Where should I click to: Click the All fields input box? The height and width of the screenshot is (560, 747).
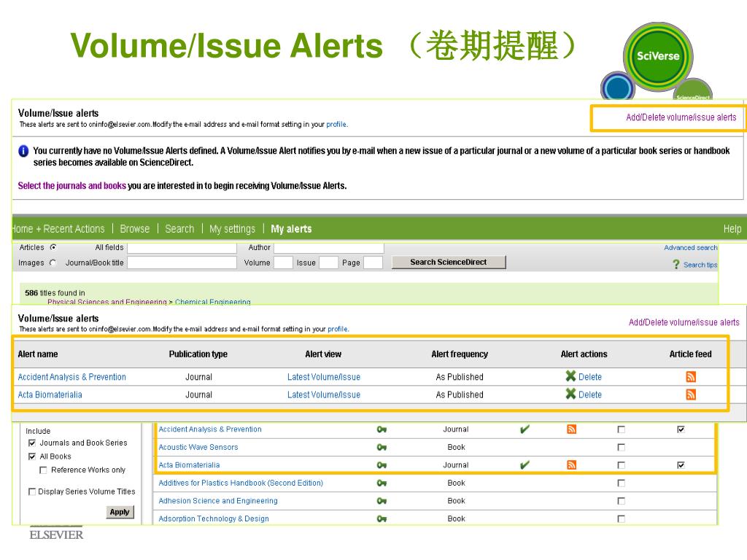tap(182, 248)
